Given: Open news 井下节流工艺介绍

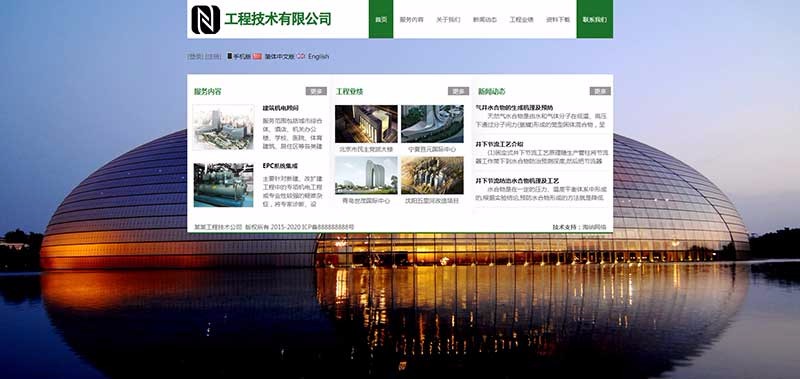Looking at the screenshot, I should [x=499, y=144].
